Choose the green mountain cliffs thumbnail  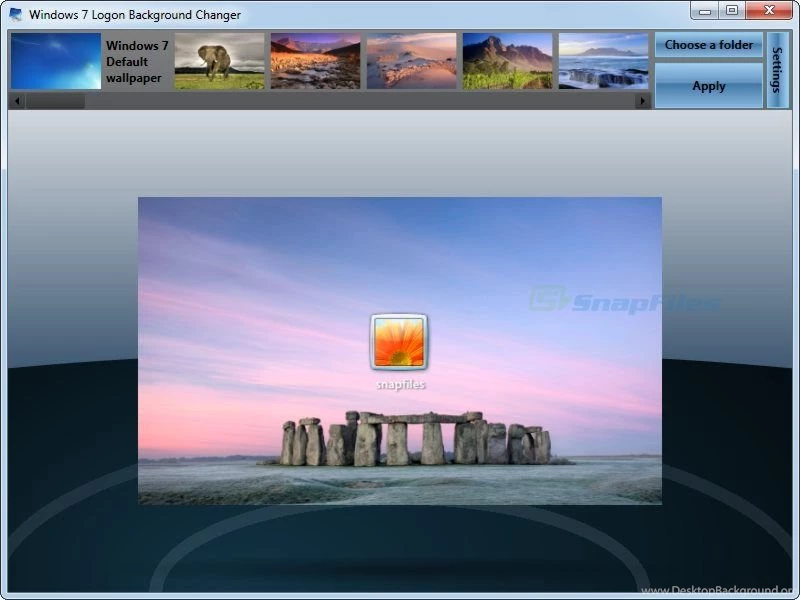[507, 61]
